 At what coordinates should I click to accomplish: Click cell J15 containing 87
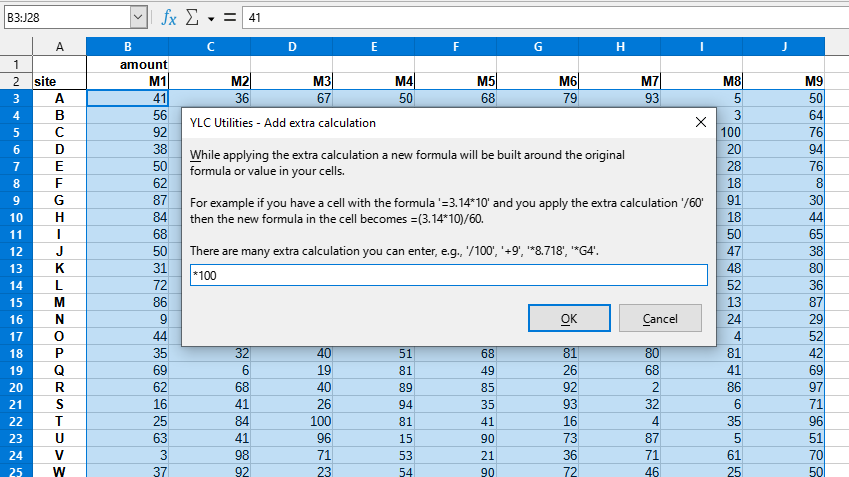click(x=784, y=302)
